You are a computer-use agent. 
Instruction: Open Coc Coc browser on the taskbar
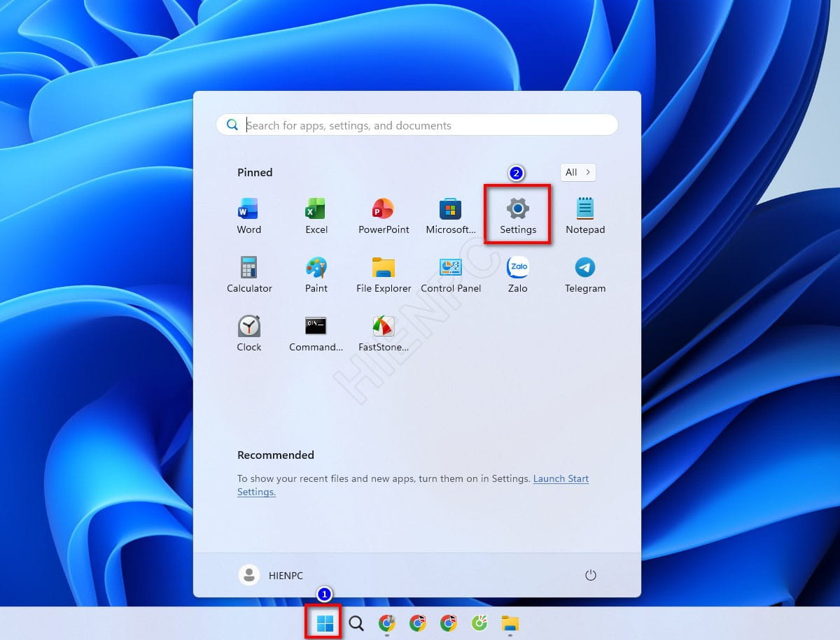click(x=479, y=623)
